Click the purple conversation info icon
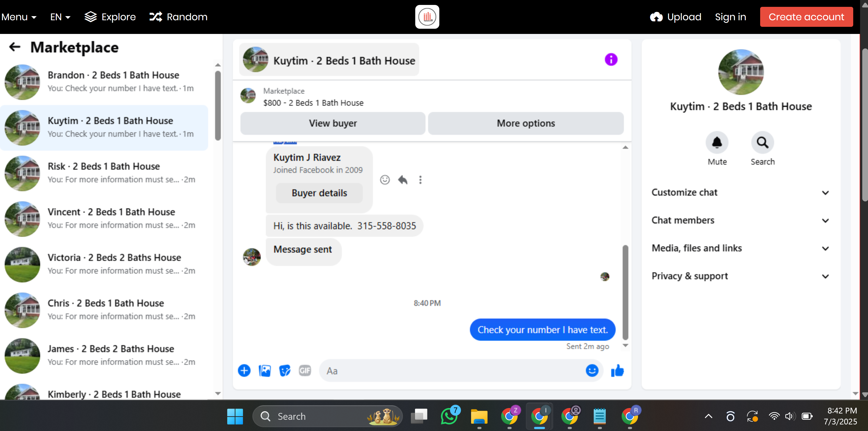Viewport: 868px width, 431px height. tap(611, 60)
